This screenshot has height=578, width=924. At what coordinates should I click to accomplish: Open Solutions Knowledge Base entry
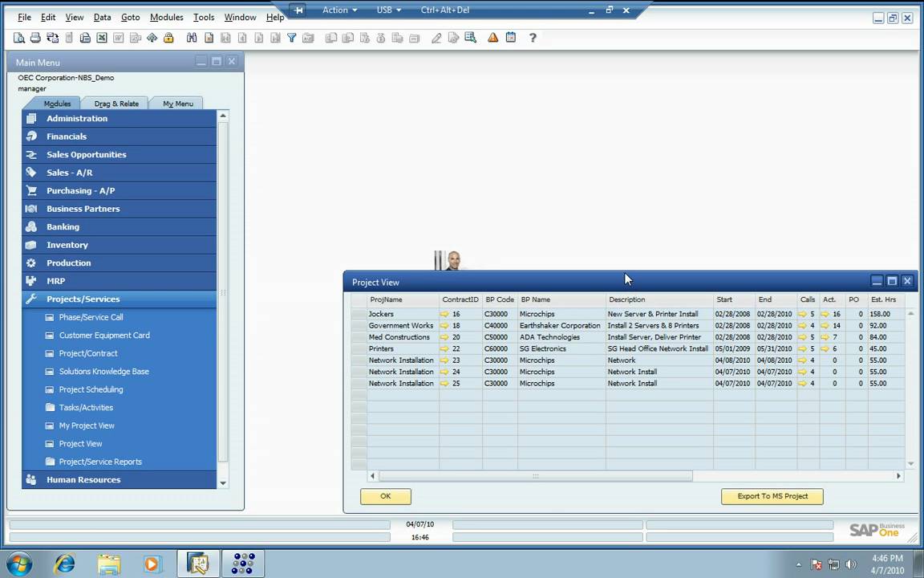tap(103, 372)
